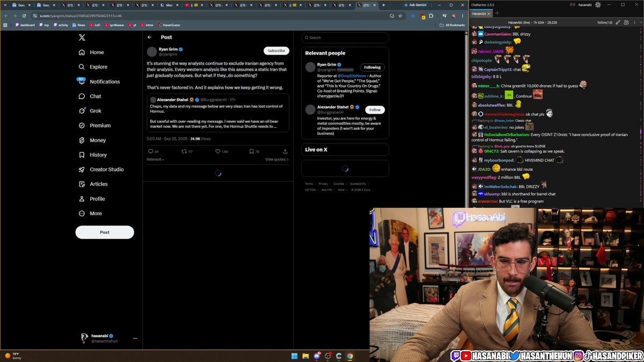The image size is (644, 362).
Task: Open the More menu in X sidebar
Action: pyautogui.click(x=90, y=213)
